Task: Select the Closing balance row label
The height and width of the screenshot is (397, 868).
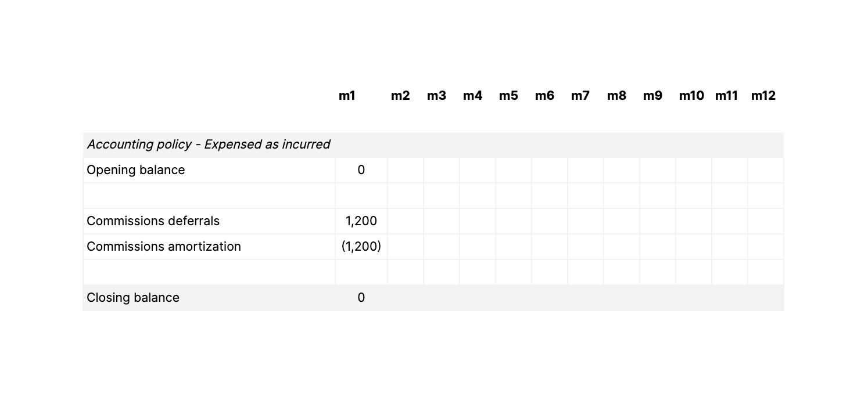Action: coord(133,298)
